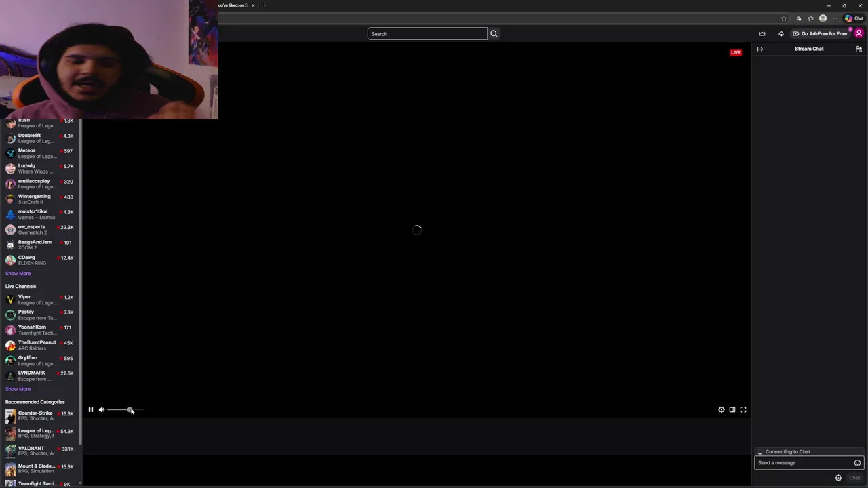Open the Bits diamond icon

pos(781,33)
